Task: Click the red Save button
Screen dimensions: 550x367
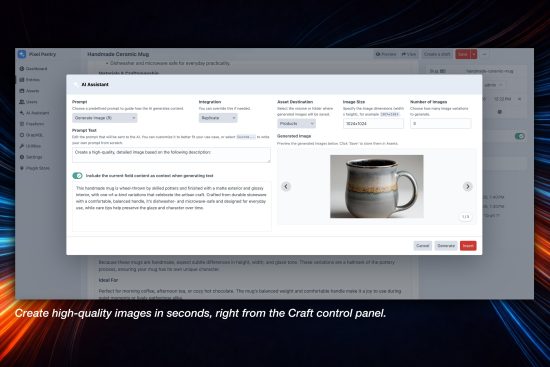Action: tap(463, 54)
